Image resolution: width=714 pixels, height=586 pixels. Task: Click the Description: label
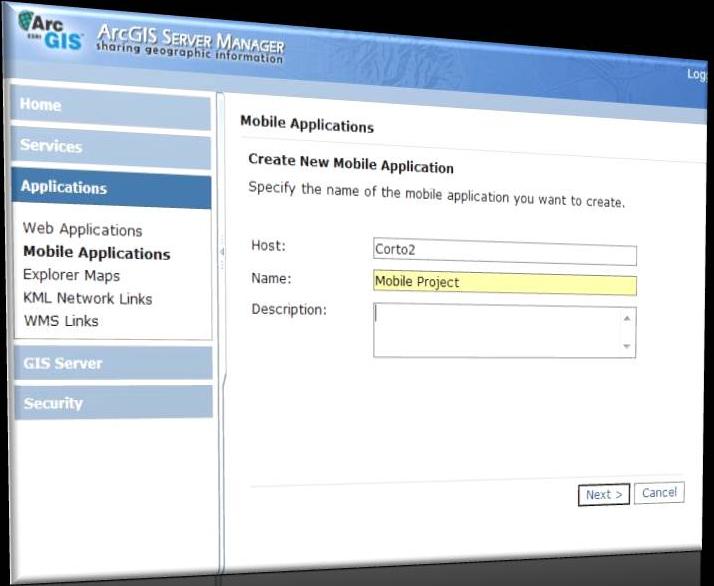tap(289, 309)
